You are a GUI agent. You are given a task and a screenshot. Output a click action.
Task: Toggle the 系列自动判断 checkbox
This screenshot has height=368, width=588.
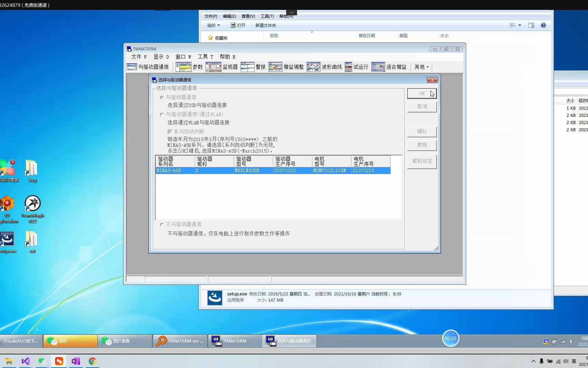coord(169,132)
